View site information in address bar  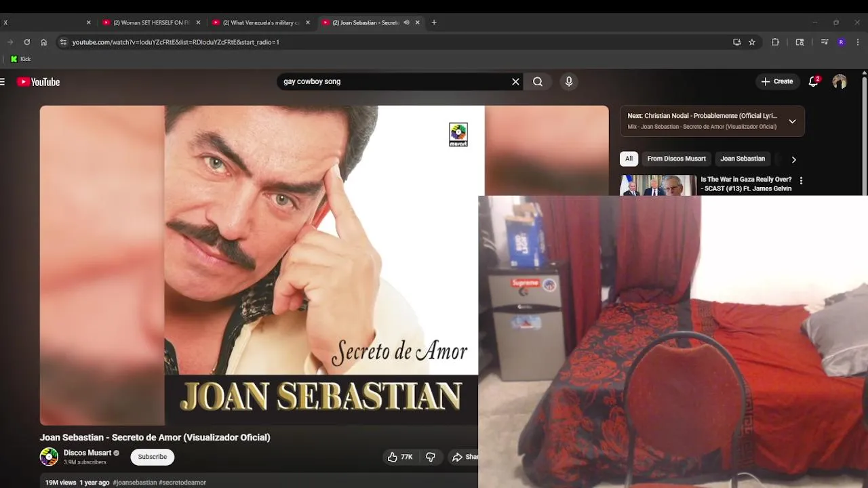click(63, 42)
